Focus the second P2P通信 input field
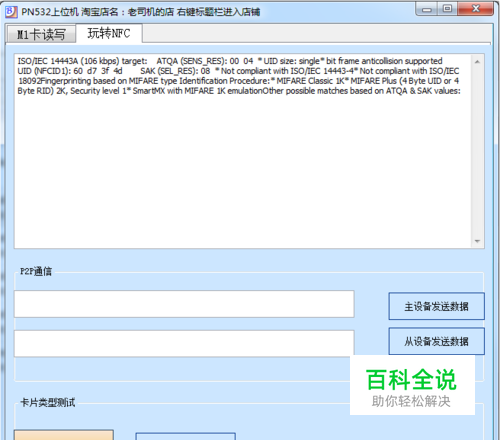 [x=184, y=344]
